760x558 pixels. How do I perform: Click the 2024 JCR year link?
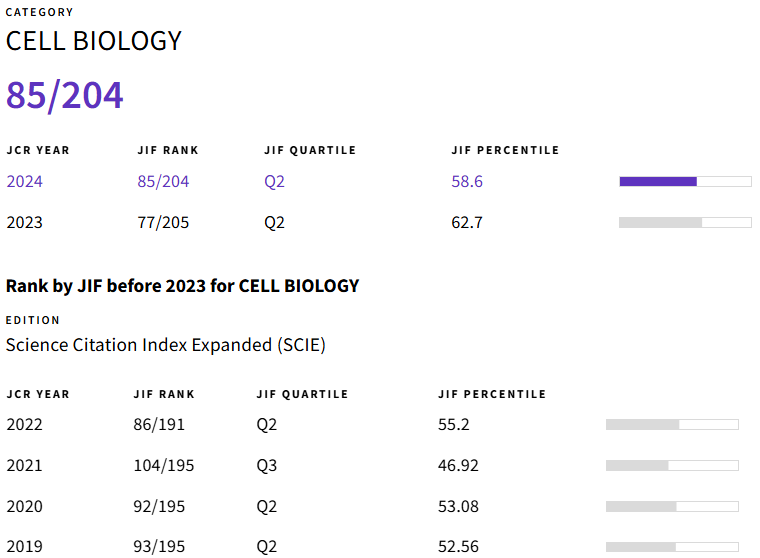click(x=25, y=182)
